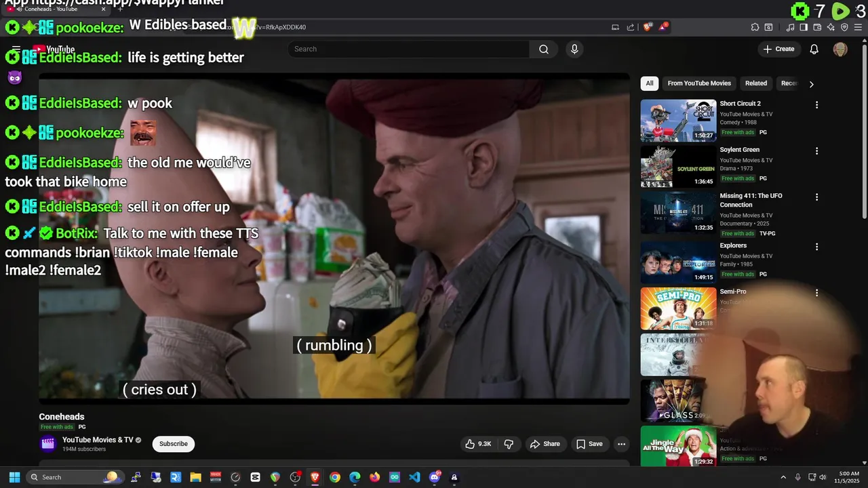Go to YouTube home via logo
The width and height of the screenshot is (868, 488).
[54, 49]
